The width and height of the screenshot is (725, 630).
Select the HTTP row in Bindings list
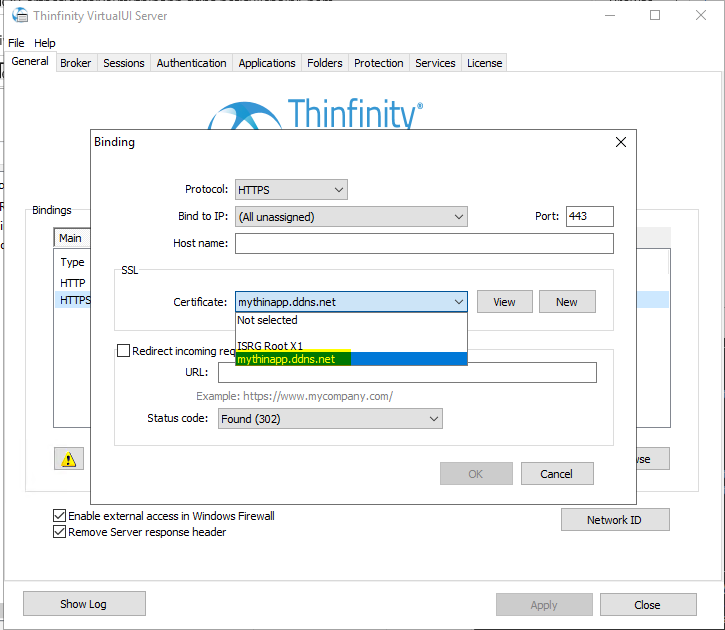[x=73, y=283]
